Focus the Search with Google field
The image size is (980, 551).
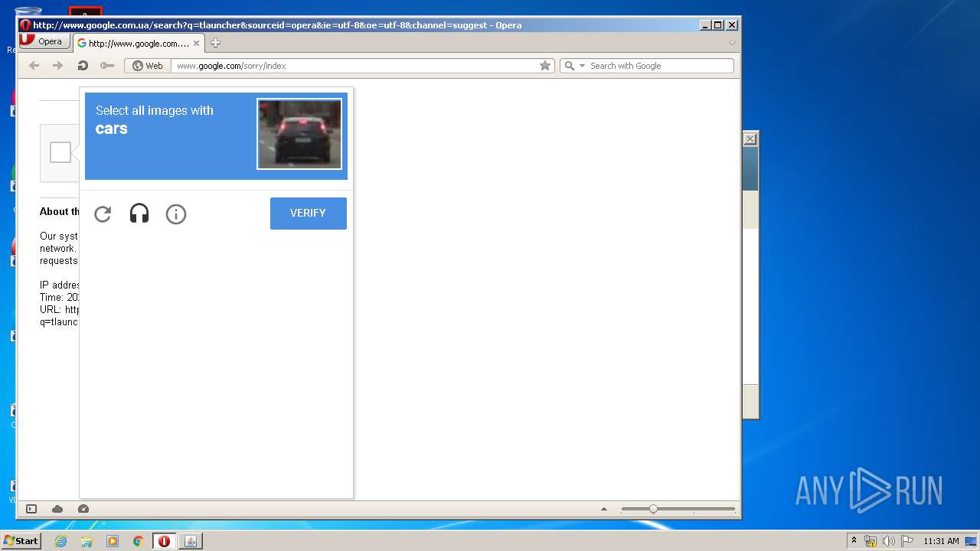coord(660,66)
